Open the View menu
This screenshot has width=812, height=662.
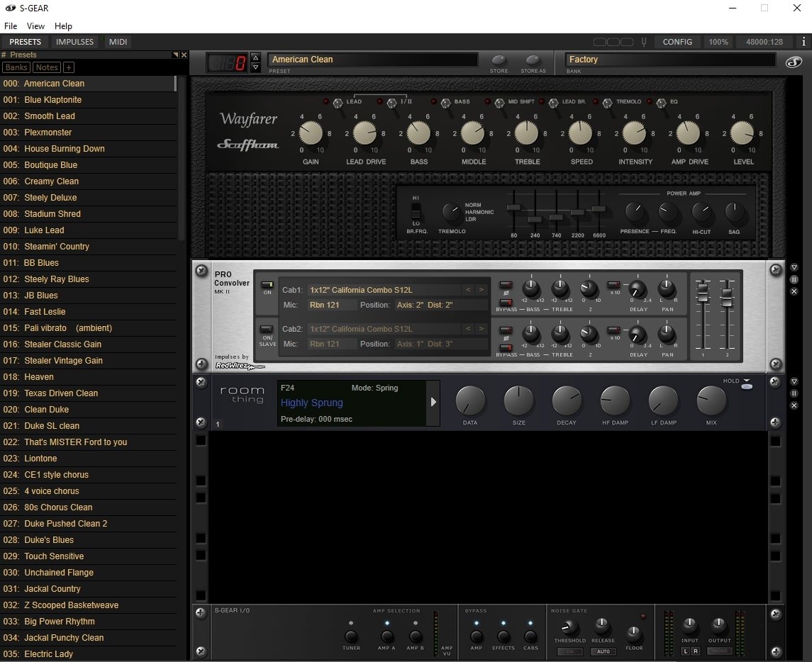point(35,26)
